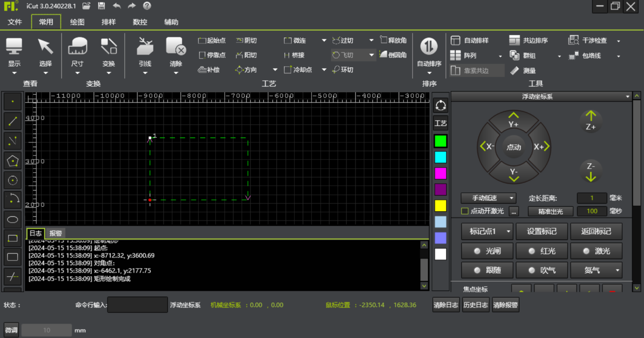Select the 引线 lead line tool
Image resolution: width=644 pixels, height=338 pixels.
coord(145,46)
